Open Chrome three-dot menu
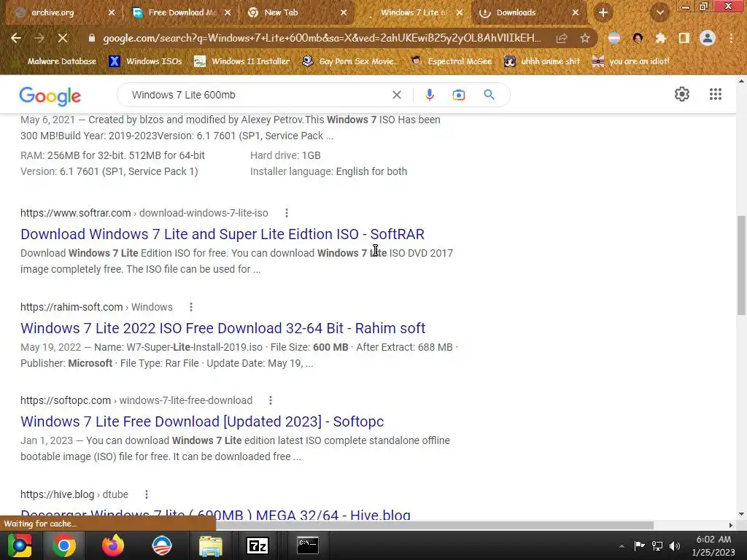The height and width of the screenshot is (560, 747). [x=731, y=38]
